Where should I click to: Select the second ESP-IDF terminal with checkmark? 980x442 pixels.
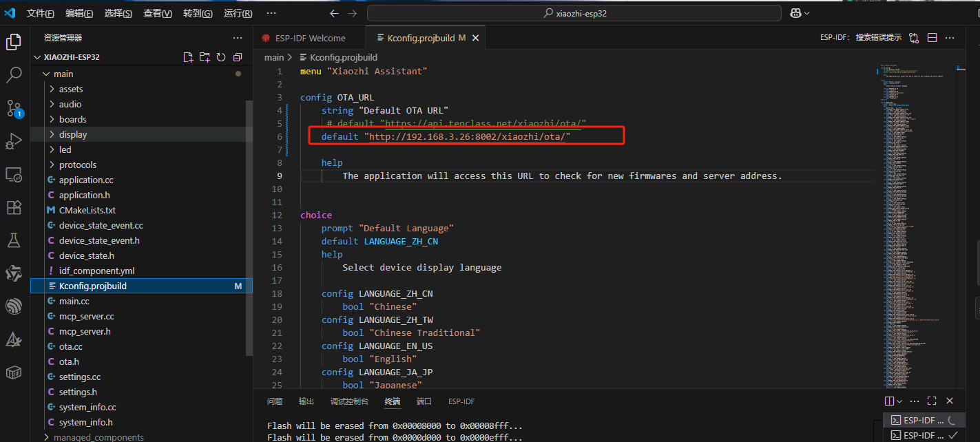(x=923, y=435)
